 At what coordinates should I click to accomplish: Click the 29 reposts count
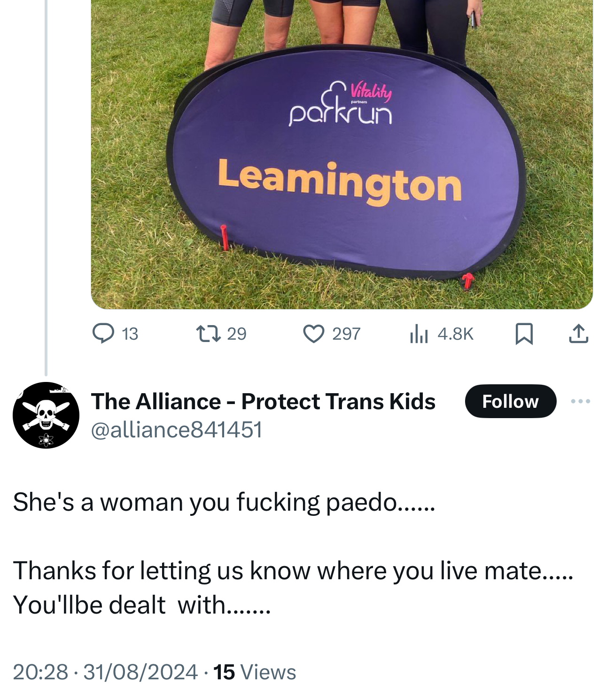(x=236, y=334)
